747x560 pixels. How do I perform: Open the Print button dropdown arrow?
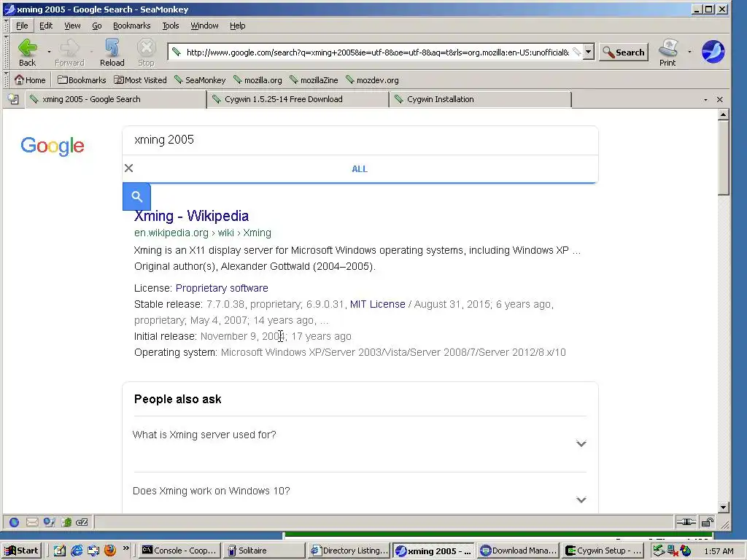tap(689, 52)
